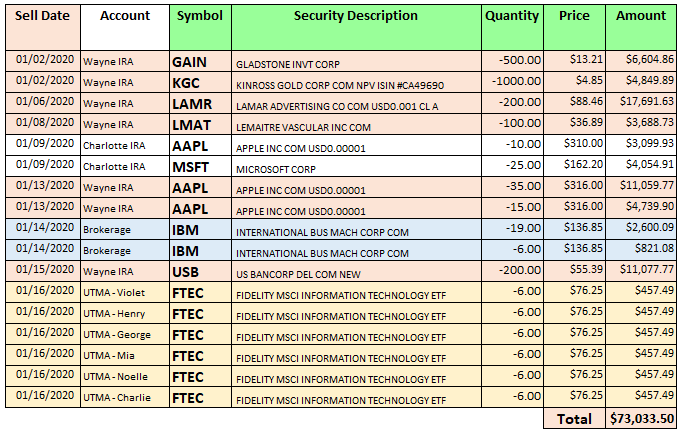
Task: Click the Sell Date column header
Action: [41, 16]
